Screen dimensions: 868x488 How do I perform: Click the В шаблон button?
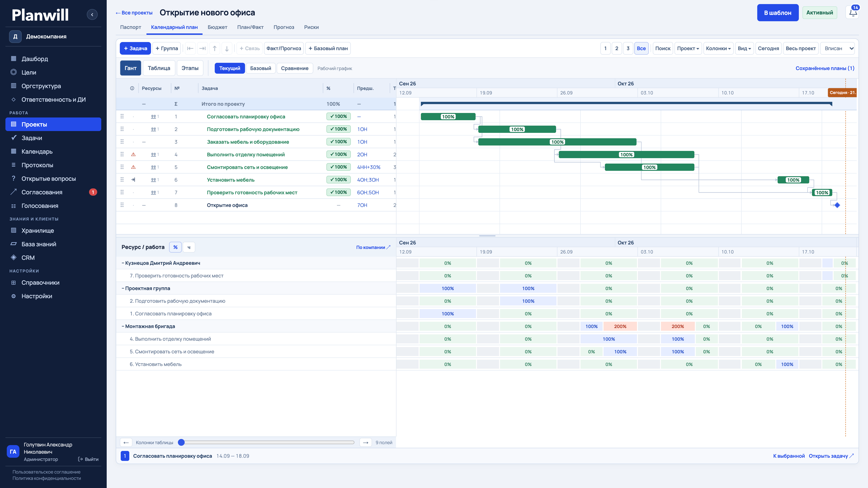(778, 13)
